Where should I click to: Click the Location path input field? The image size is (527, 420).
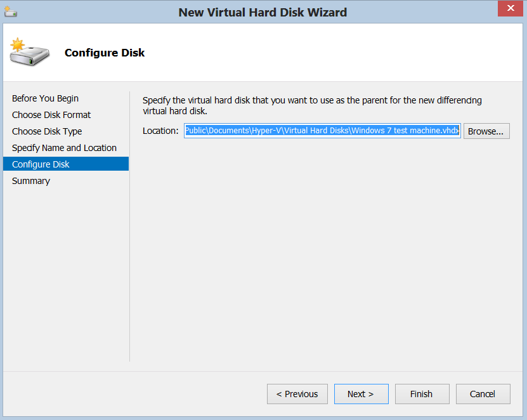pos(322,131)
